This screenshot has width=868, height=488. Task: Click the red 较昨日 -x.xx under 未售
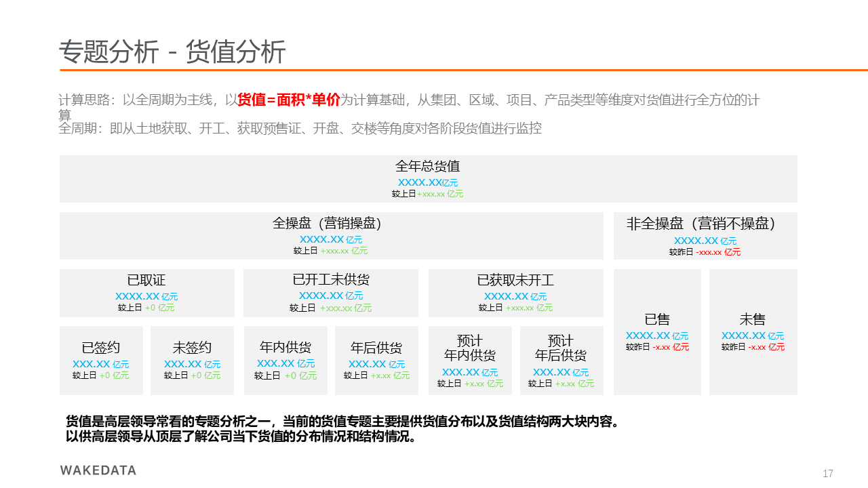coord(753,347)
